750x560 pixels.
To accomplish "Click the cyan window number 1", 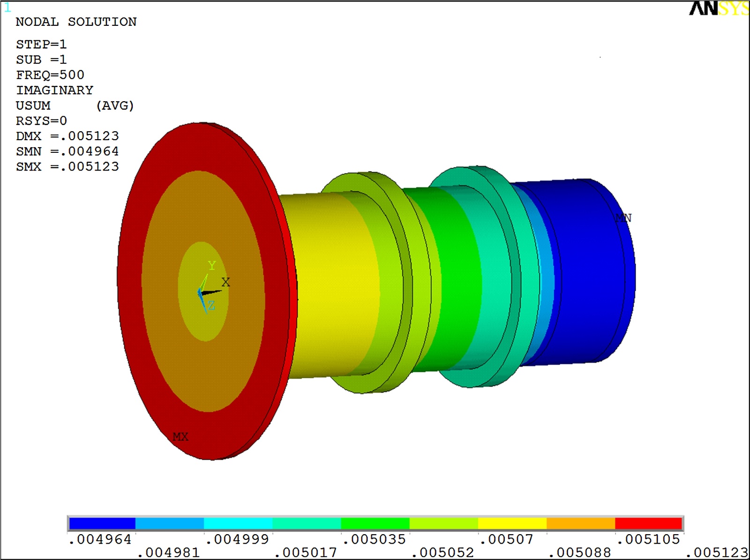I will pyautogui.click(x=7, y=8).
